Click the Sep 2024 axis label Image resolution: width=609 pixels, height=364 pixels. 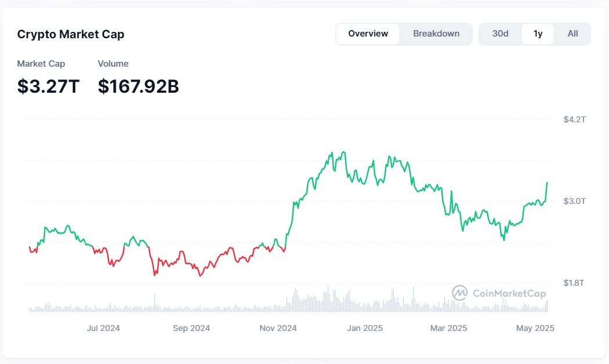click(x=191, y=328)
